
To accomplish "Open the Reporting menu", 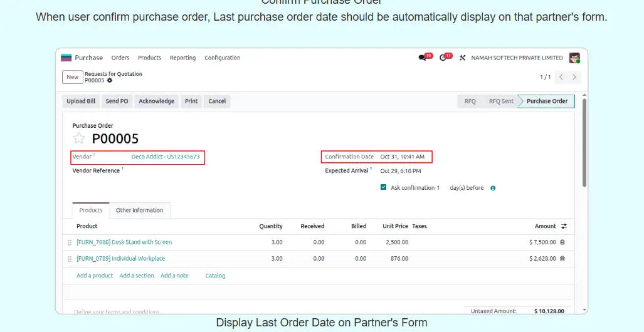I will [182, 58].
